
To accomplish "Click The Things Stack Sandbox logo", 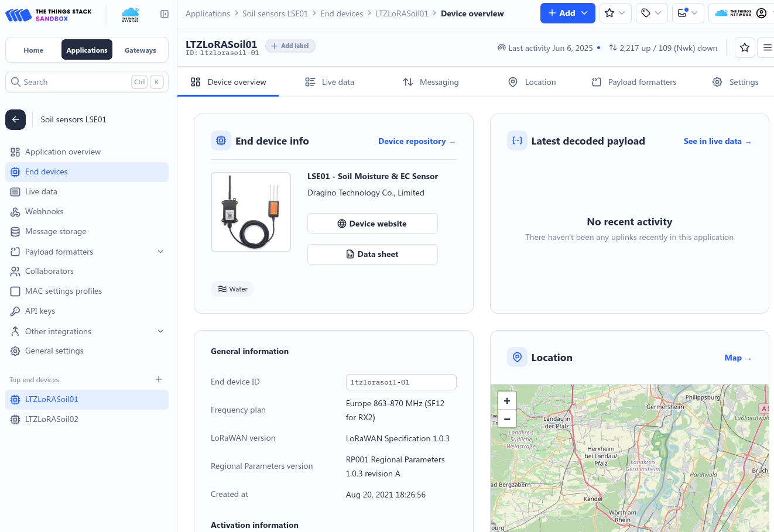I will point(49,15).
